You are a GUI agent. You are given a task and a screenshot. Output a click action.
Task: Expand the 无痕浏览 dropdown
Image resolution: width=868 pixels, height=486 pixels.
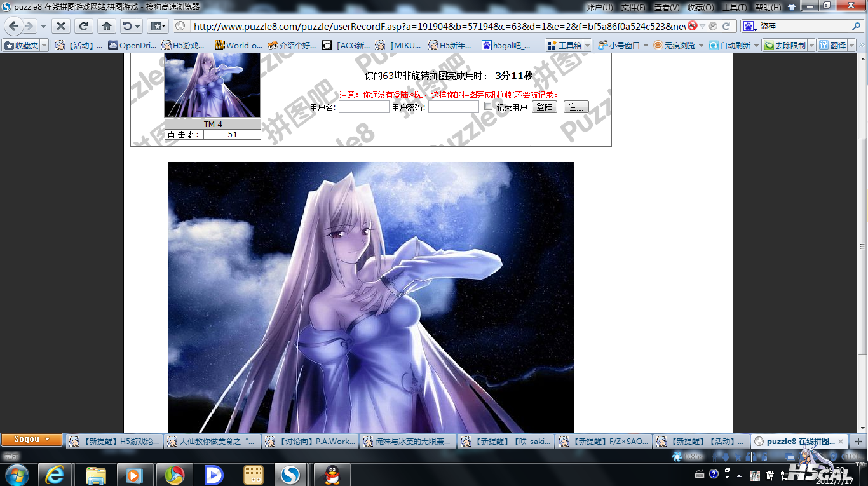coord(702,46)
